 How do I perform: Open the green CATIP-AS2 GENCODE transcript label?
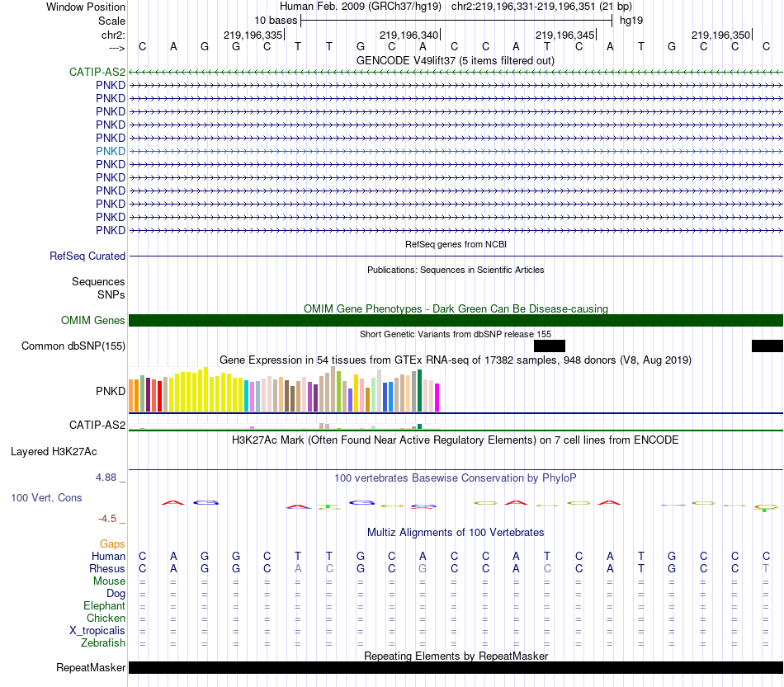click(97, 72)
